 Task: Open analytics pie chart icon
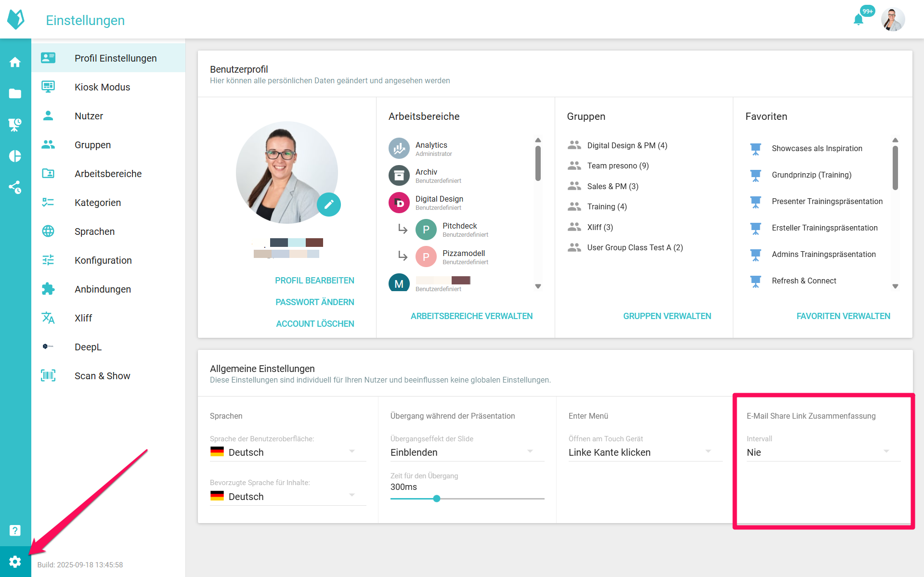[15, 156]
